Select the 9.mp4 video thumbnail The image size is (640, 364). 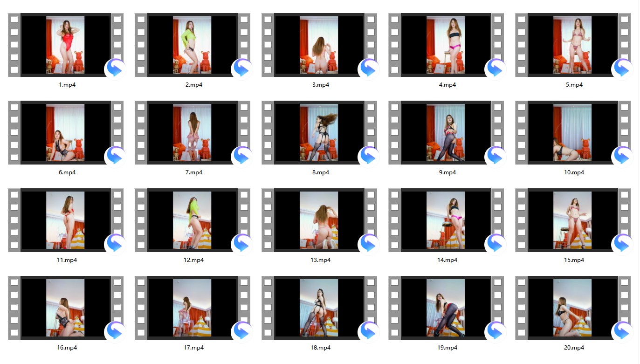click(446, 132)
